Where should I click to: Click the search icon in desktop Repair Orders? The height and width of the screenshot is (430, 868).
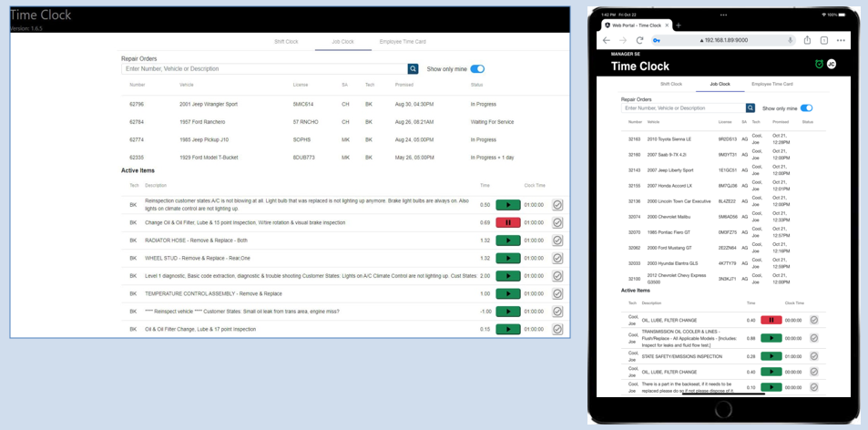pos(413,68)
